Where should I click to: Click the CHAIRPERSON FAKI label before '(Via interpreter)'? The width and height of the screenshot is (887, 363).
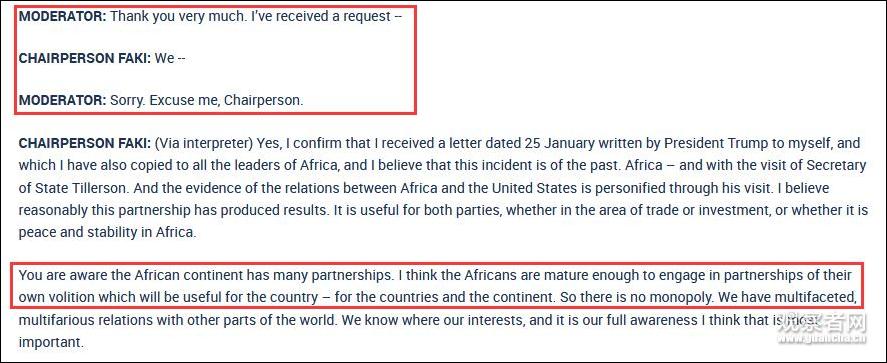85,143
